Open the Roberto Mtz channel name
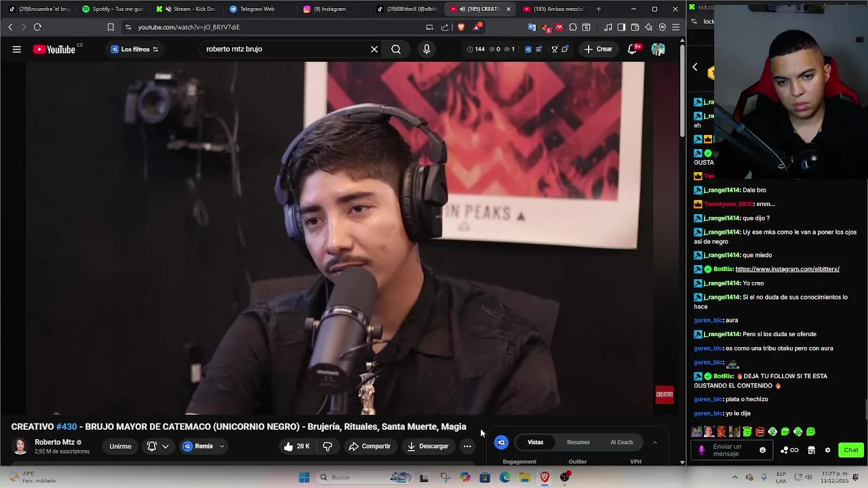 point(54,442)
